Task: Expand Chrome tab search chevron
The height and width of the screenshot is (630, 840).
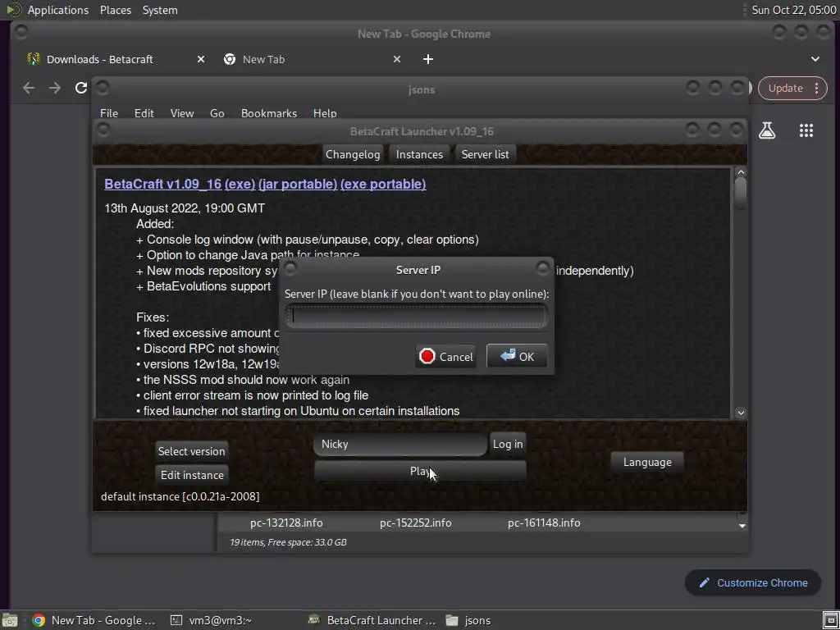Action: 815,59
